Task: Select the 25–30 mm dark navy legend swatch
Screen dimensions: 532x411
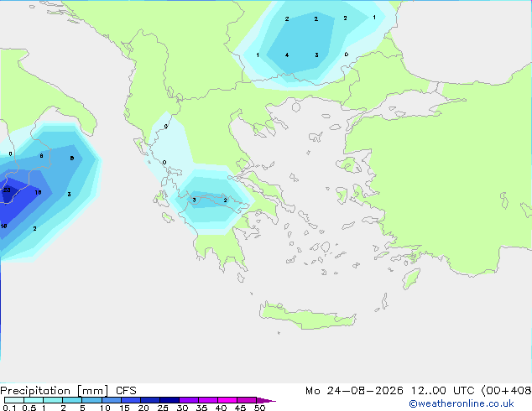Action: pos(169,400)
